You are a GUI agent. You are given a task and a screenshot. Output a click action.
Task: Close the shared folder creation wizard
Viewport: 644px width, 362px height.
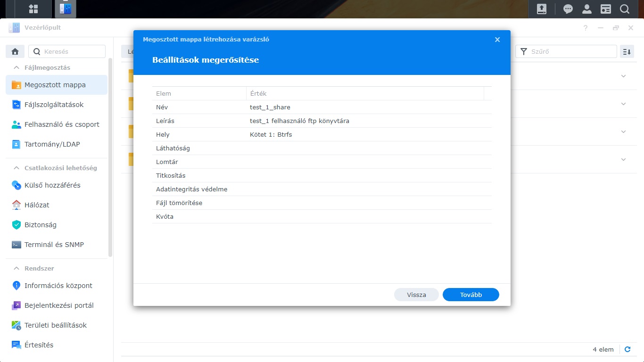[x=497, y=40]
